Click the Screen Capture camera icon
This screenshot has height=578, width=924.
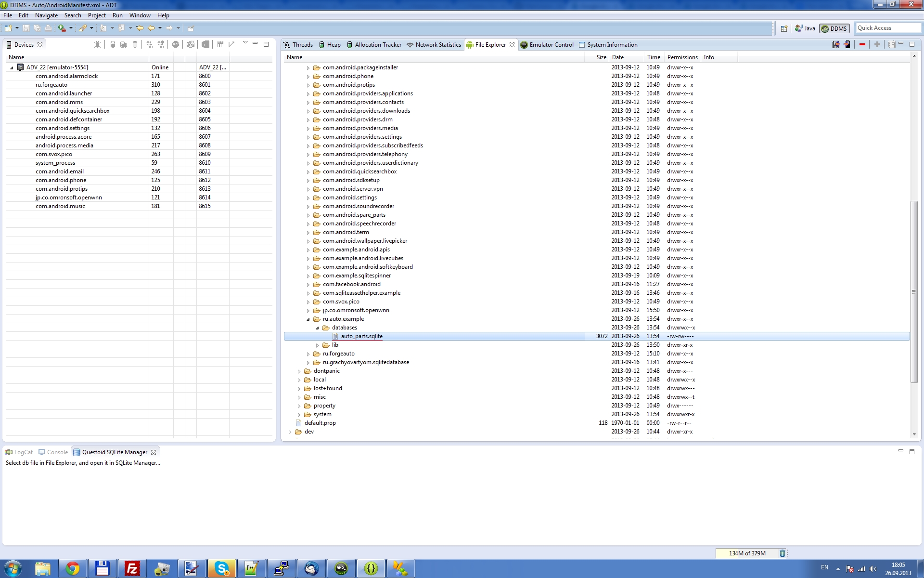191,44
